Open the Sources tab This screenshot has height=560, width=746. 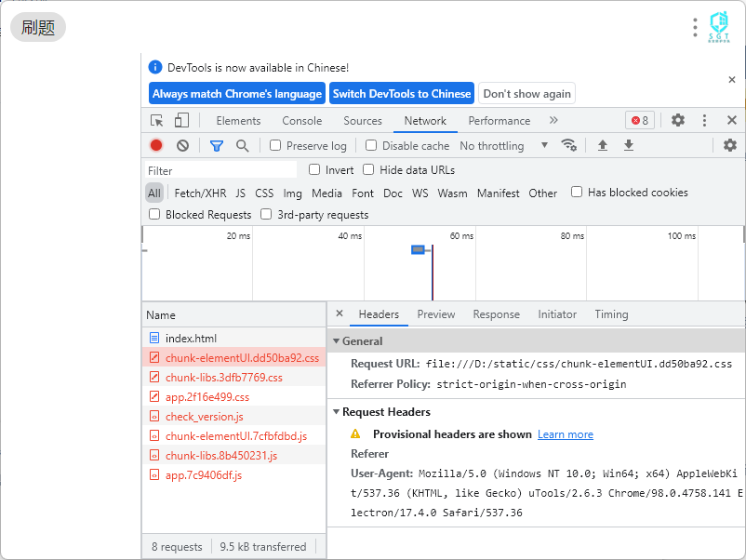tap(363, 121)
